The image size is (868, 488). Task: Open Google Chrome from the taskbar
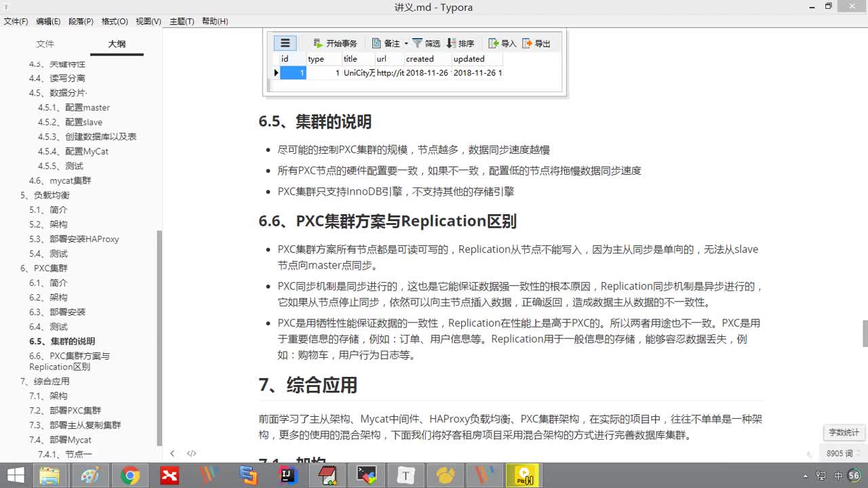(x=130, y=475)
